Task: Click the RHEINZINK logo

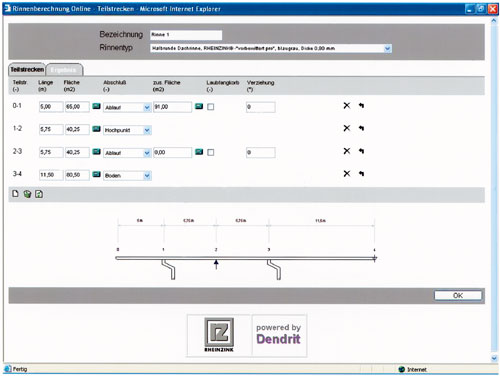Action: pyautogui.click(x=219, y=335)
